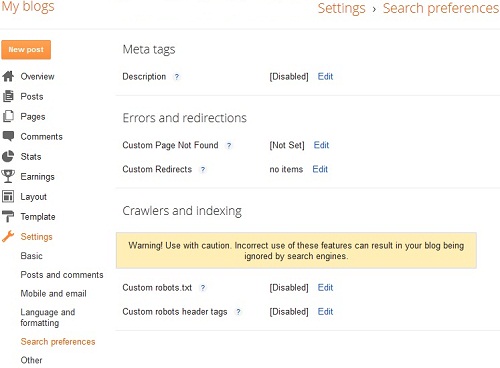This screenshot has height=368, width=500.
Task: Edit Custom robots header tags
Action: [325, 311]
